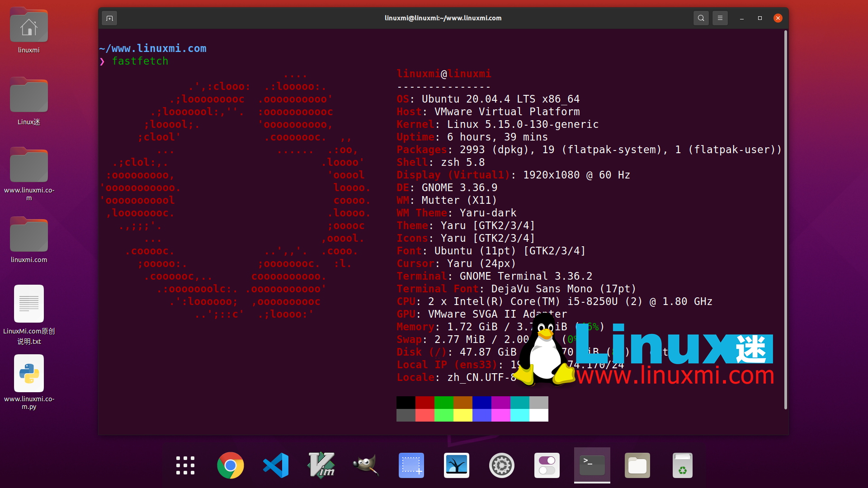The width and height of the screenshot is (868, 488).
Task: Open the linuxmi.com desktop folder
Action: pos(29,240)
